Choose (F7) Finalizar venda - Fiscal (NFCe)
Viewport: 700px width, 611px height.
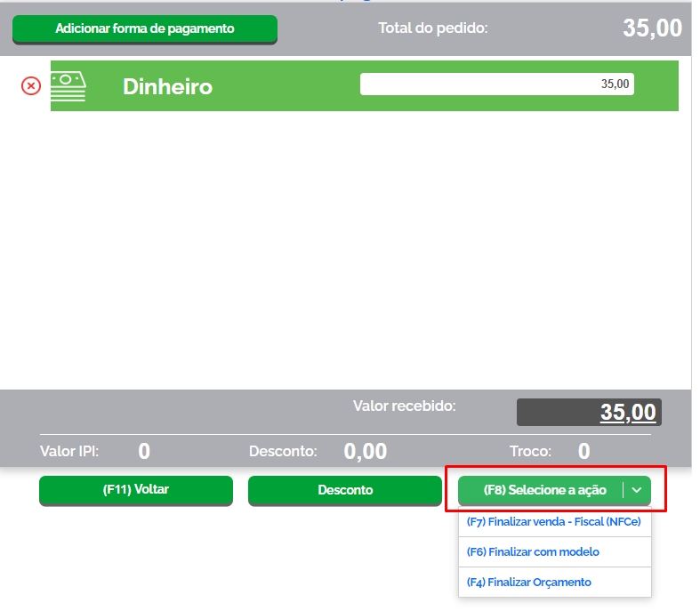(553, 522)
